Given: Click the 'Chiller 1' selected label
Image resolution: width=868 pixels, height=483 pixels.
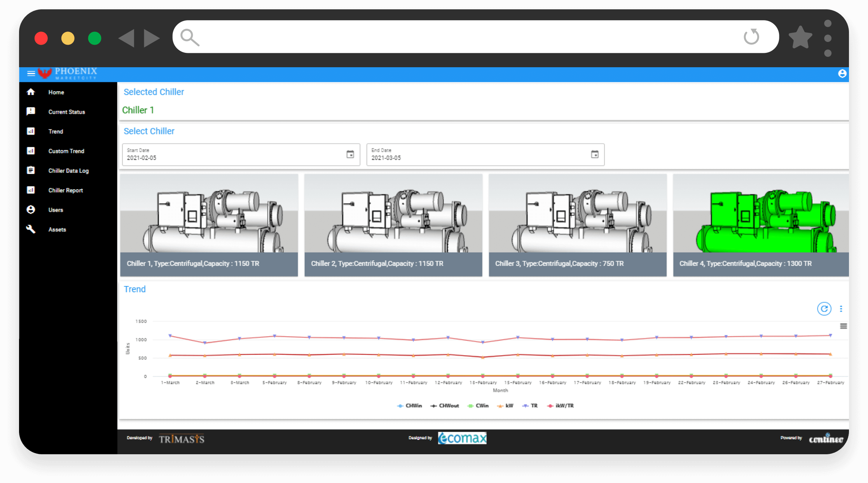Looking at the screenshot, I should pos(138,110).
